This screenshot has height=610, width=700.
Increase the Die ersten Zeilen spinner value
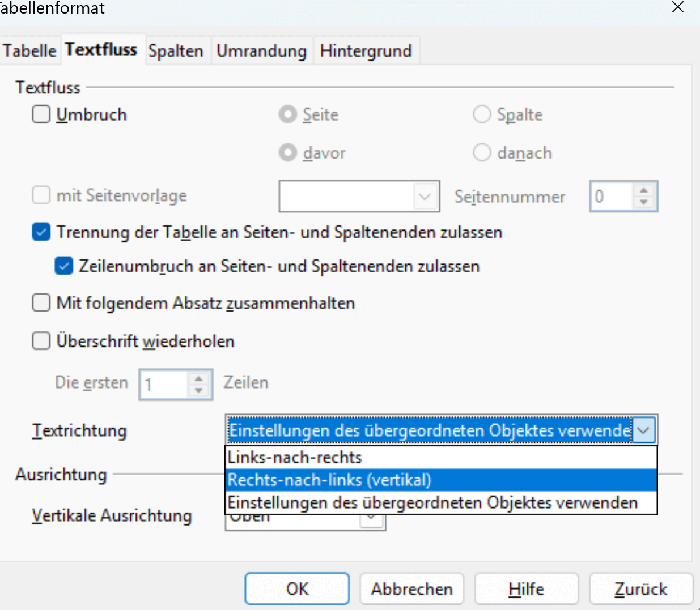(x=198, y=378)
